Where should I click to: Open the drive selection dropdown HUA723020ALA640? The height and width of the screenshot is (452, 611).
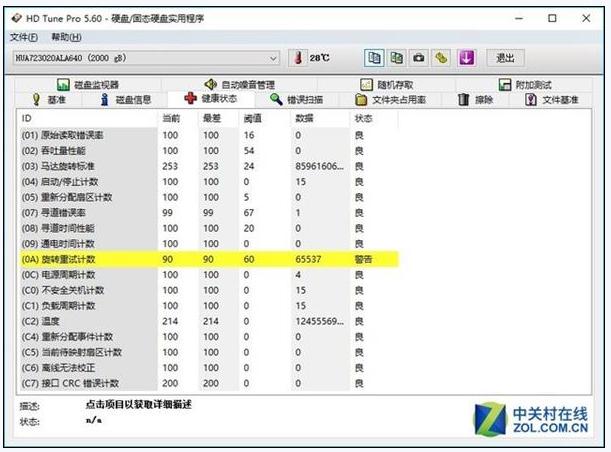click(146, 58)
